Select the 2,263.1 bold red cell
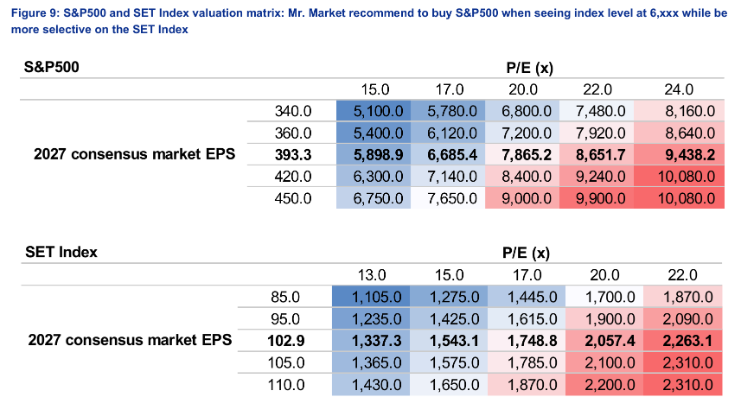 tap(683, 340)
